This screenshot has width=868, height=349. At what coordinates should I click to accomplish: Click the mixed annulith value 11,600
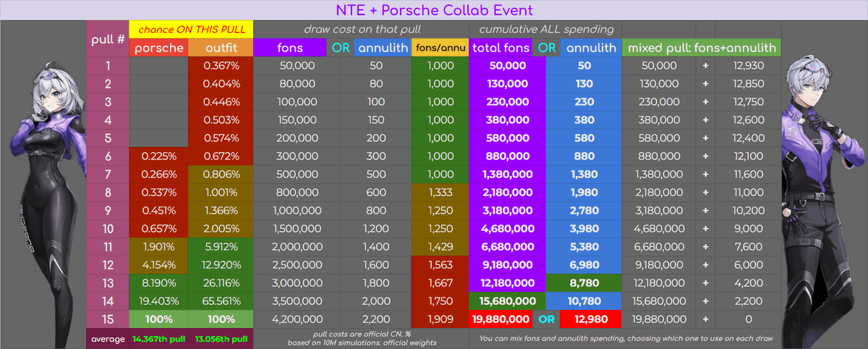coord(748,174)
